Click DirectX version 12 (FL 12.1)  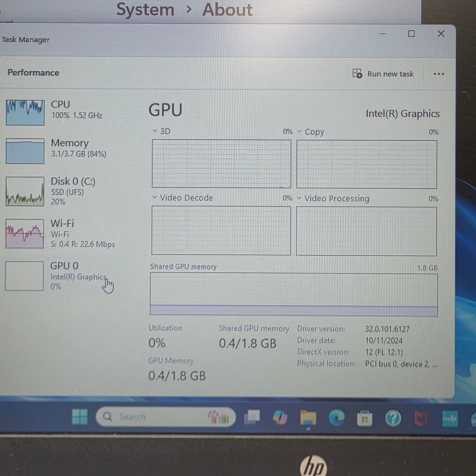384,352
